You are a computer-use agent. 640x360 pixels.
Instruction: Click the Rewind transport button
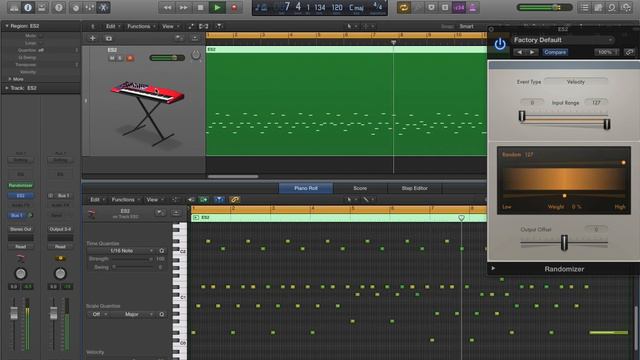pyautogui.click(x=167, y=7)
